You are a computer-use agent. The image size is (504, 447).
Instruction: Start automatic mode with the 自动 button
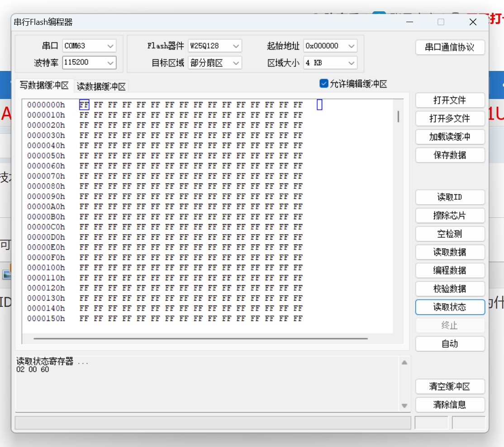coord(450,343)
